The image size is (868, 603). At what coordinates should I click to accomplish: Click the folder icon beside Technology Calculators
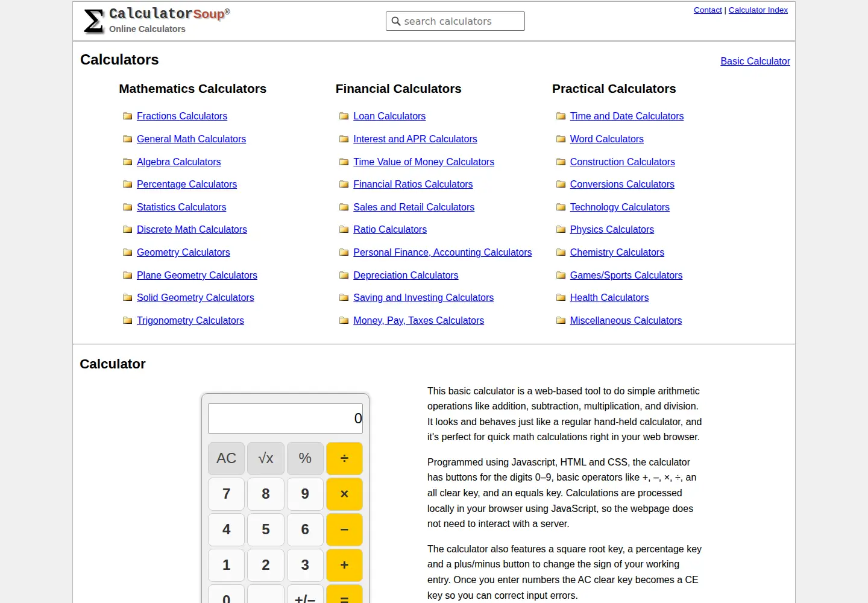click(x=561, y=207)
